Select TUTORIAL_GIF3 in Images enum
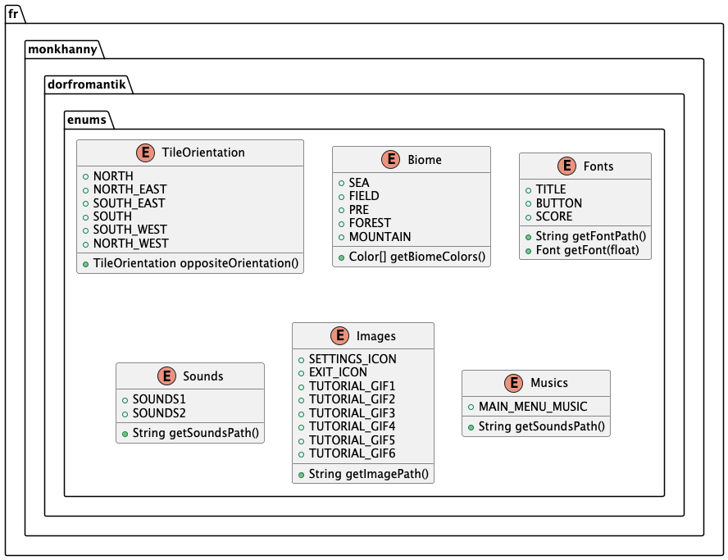The image size is (728, 560). pos(352,412)
